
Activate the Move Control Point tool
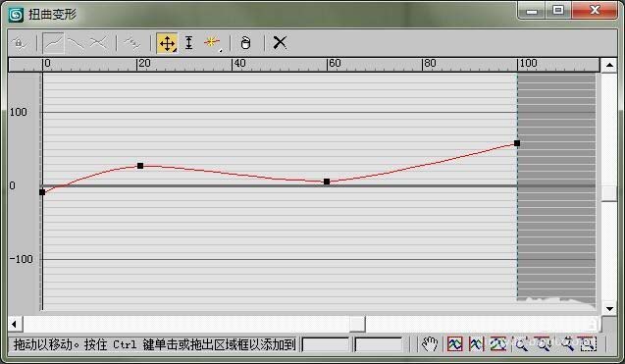[167, 43]
